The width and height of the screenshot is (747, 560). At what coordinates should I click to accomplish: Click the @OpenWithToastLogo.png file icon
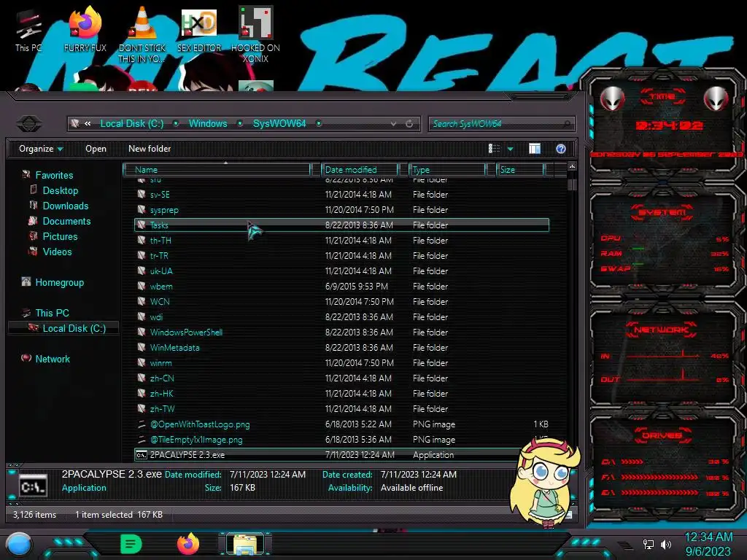coord(142,424)
